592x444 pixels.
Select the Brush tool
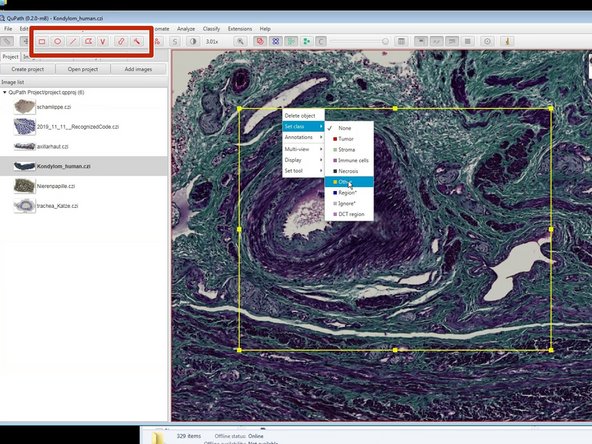[x=121, y=42]
